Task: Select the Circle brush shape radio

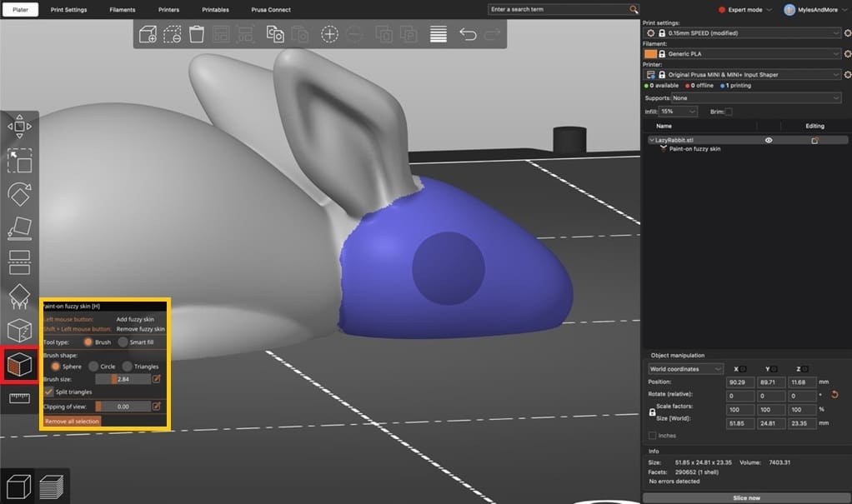Action: (93, 367)
